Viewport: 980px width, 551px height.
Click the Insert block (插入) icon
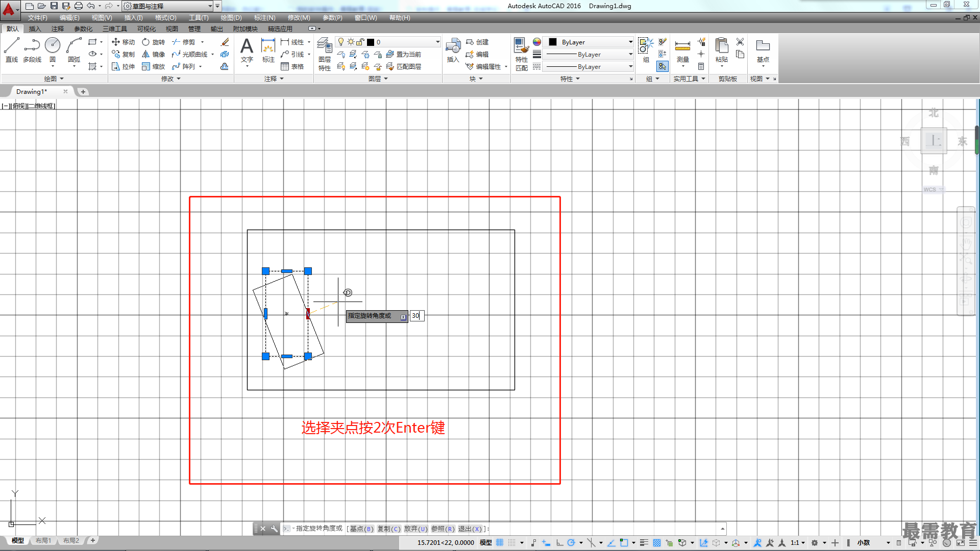(453, 50)
